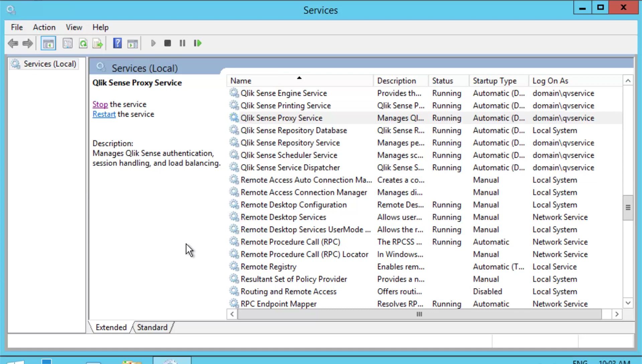Click the vertical scrollbar up arrow
This screenshot has height=364, width=642.
(x=628, y=80)
